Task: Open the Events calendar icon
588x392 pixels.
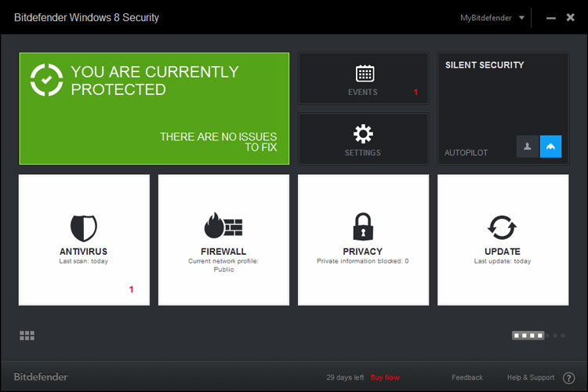Action: pos(365,73)
